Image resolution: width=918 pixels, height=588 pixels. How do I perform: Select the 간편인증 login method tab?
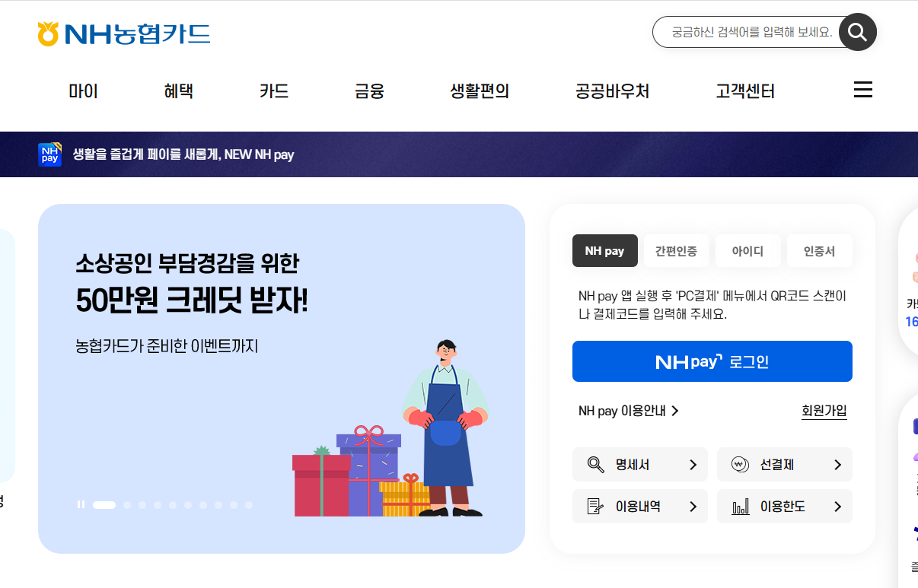click(x=676, y=251)
